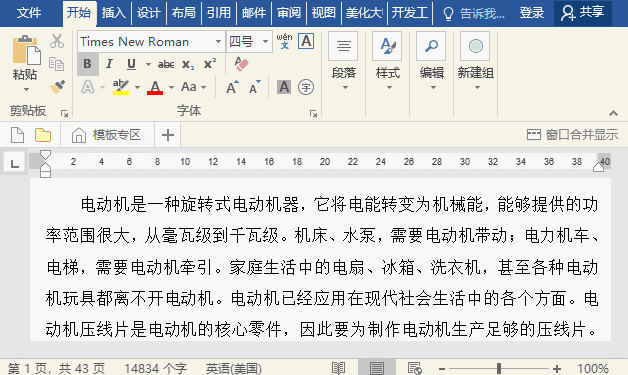Viewport: 628px width, 375px height.
Task: Expand the 样式 styles group
Action: point(387,62)
